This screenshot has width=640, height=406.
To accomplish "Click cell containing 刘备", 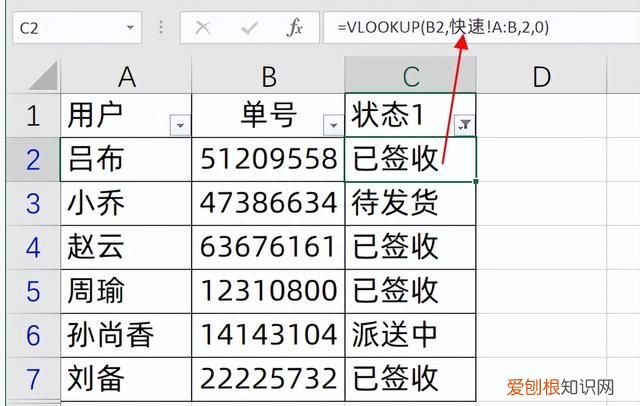I will click(x=126, y=379).
